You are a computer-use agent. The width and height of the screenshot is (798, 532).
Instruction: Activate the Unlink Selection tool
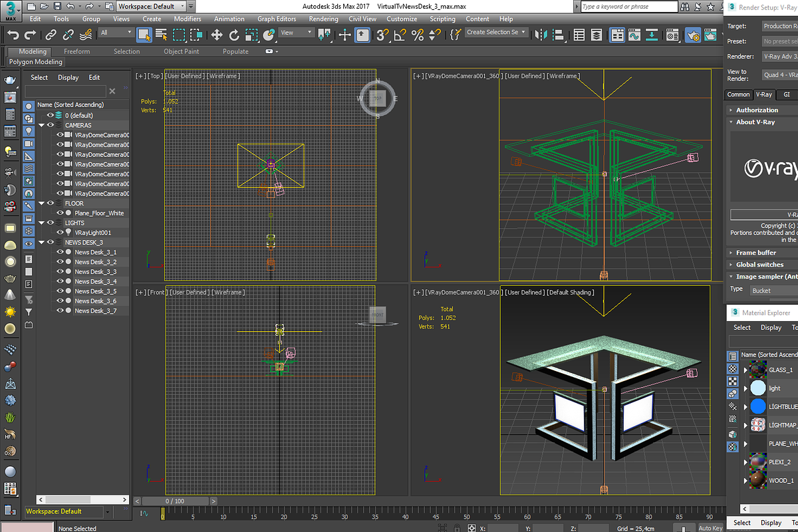(x=68, y=35)
